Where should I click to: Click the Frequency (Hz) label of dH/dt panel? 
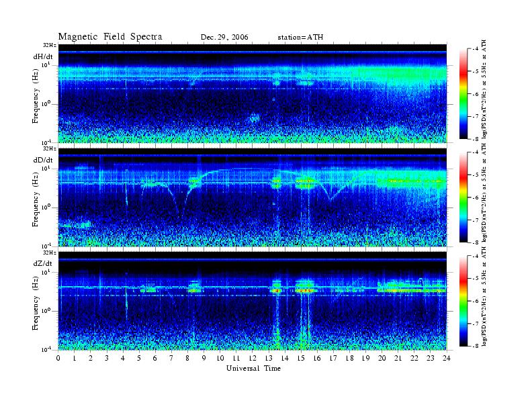[36, 97]
